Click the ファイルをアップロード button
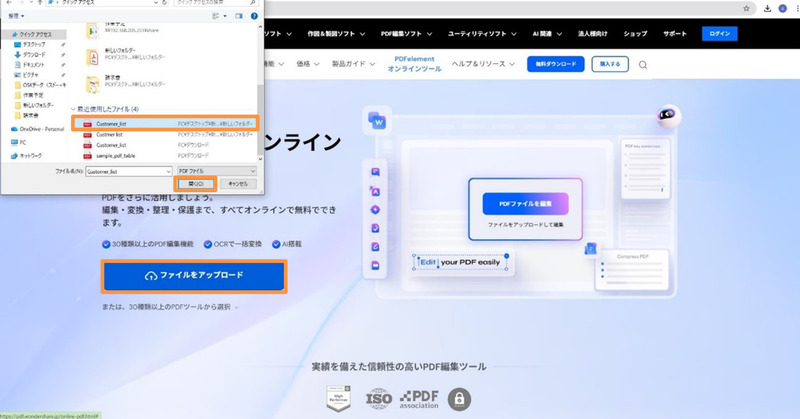Screen dimensions: 800x419 (x=194, y=276)
